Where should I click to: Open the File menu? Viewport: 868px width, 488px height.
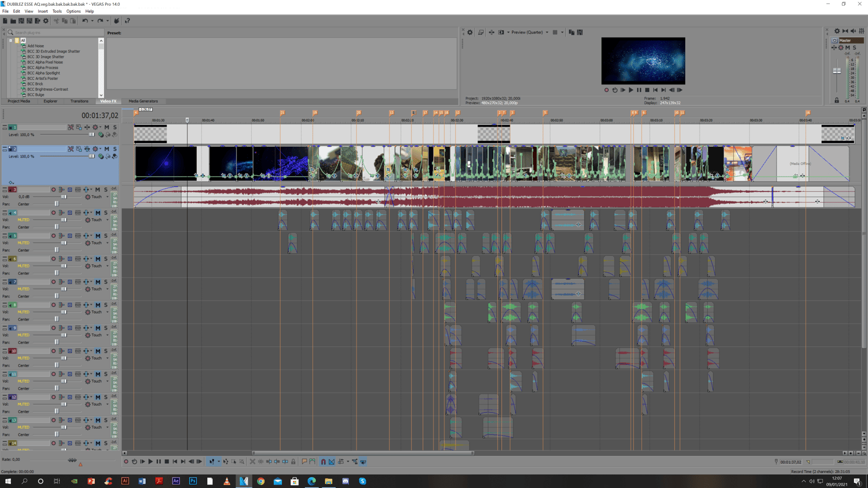pyautogui.click(x=5, y=11)
